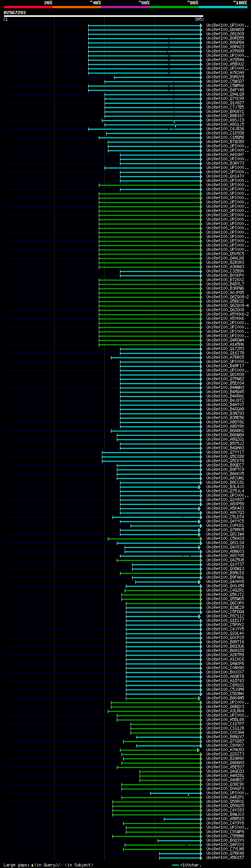Select hit label UniRef100_Q7RK48

point(225,853)
